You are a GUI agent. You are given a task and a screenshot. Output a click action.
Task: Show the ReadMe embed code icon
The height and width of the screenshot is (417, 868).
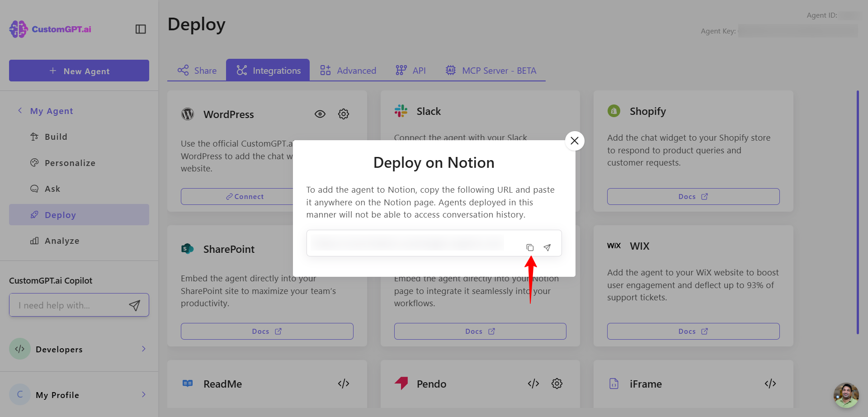coord(344,384)
